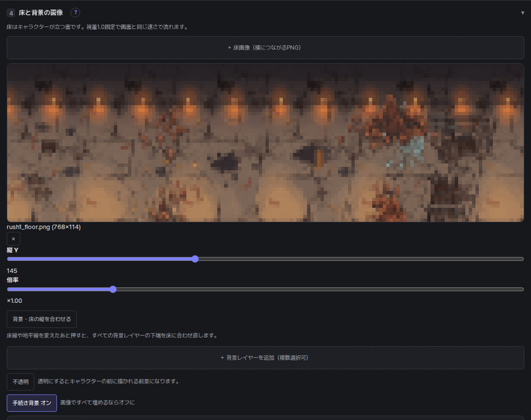
Task: Click the section number 4 badge
Action: (11, 13)
